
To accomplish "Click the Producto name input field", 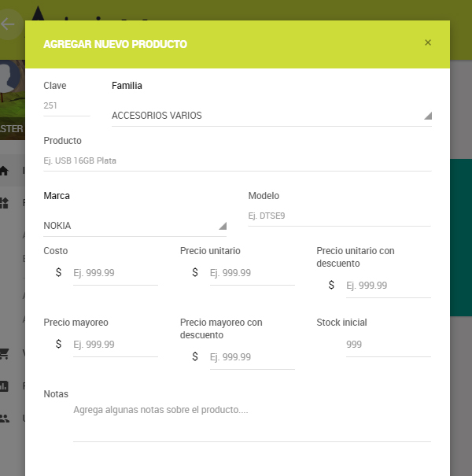I will (x=238, y=161).
